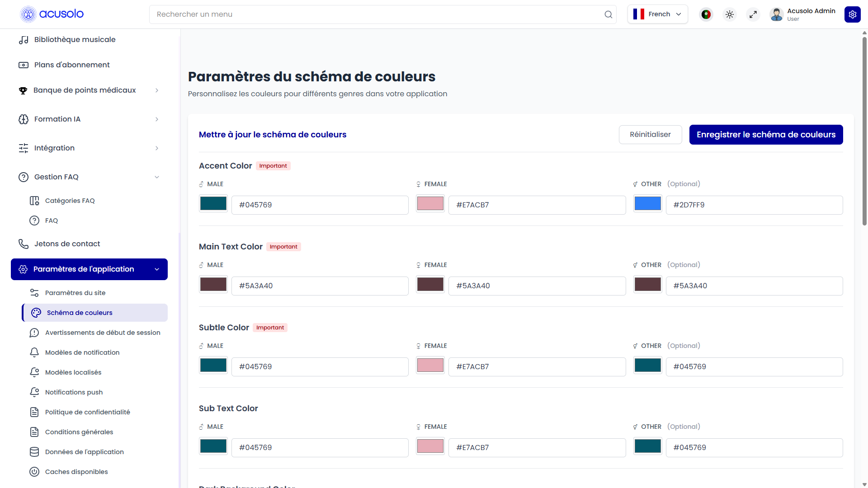
Task: Click Sub Text Color female hex field
Action: tap(537, 448)
